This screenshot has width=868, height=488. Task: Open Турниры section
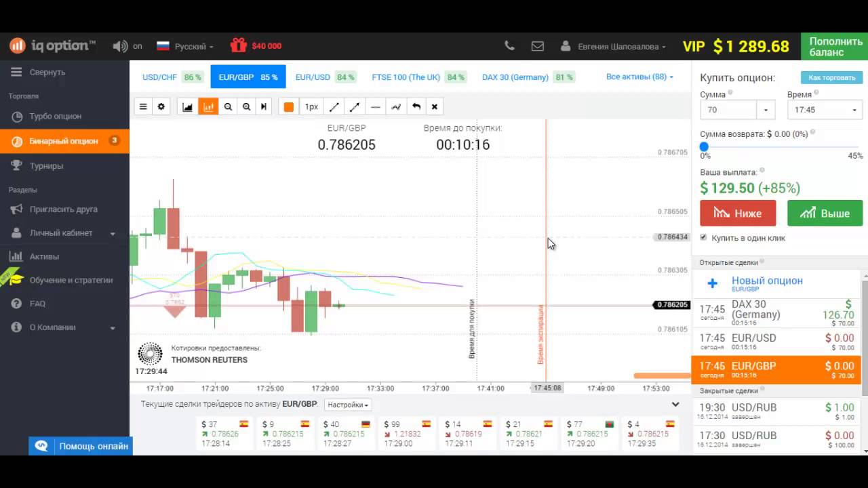[x=64, y=165]
